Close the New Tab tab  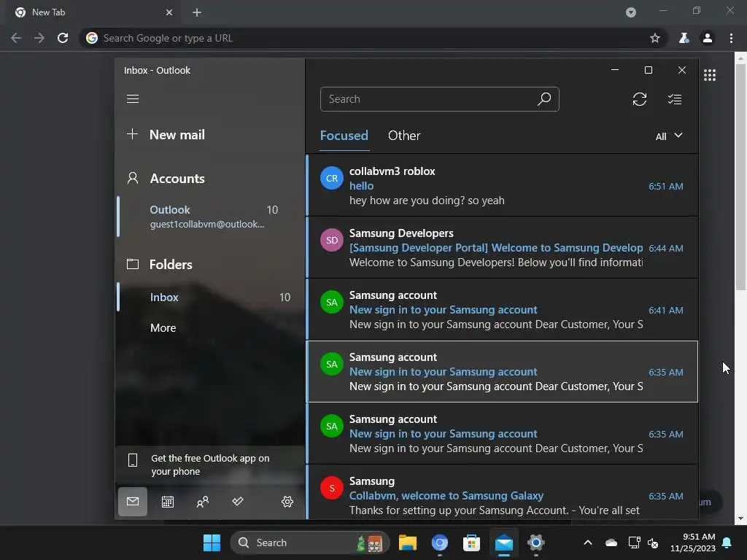point(169,12)
